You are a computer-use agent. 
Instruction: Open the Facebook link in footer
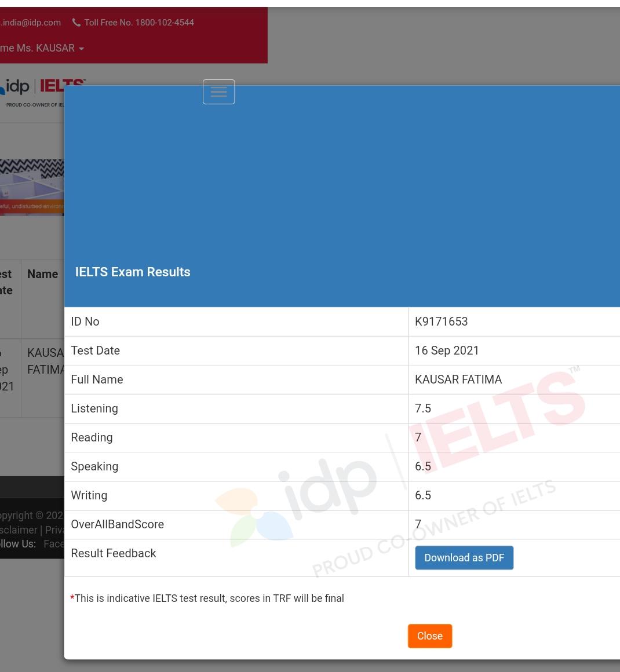53,544
